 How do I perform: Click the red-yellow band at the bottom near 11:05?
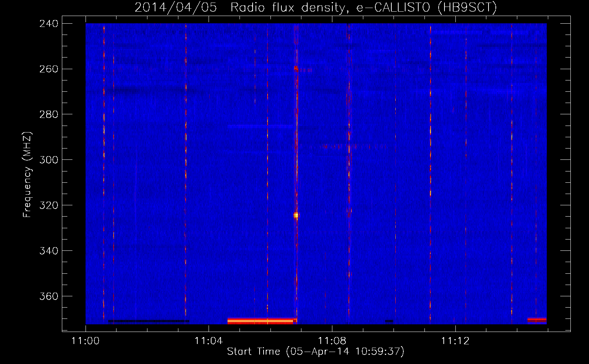[x=262, y=321]
